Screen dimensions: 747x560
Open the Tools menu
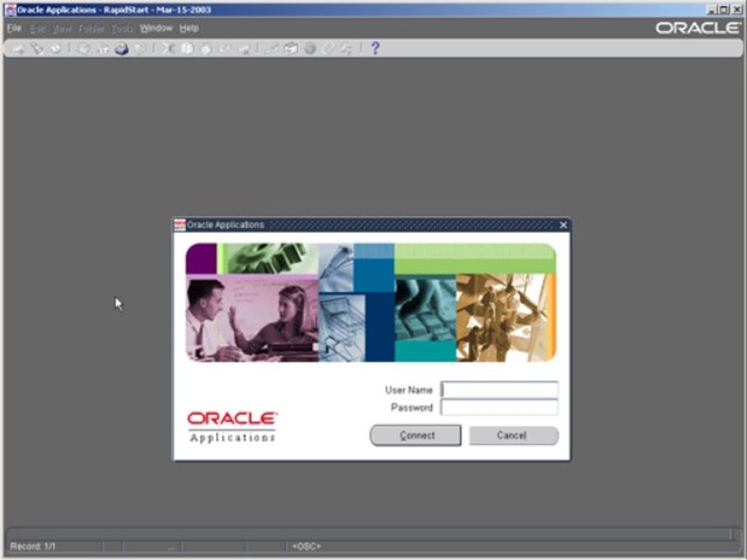click(x=122, y=29)
